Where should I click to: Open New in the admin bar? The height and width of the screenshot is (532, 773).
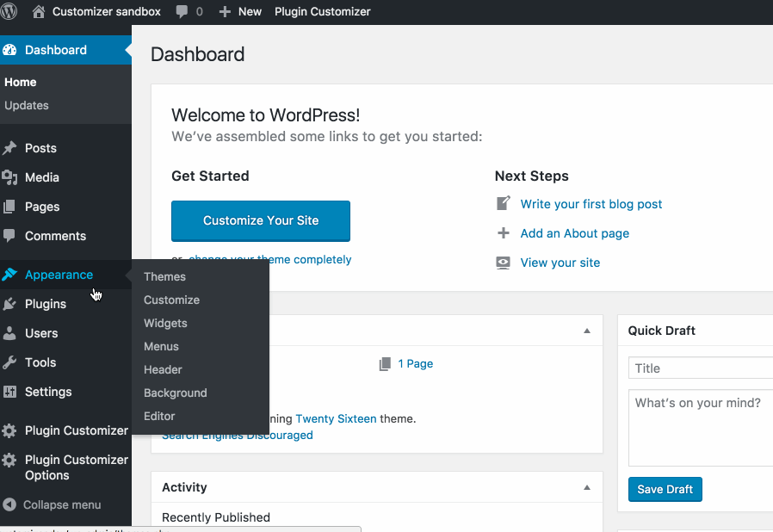pos(250,11)
